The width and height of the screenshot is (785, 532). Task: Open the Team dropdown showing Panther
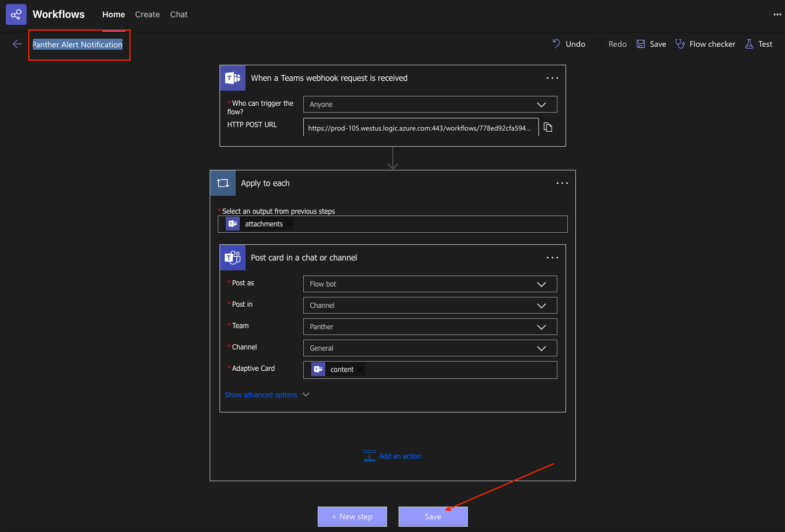click(430, 327)
